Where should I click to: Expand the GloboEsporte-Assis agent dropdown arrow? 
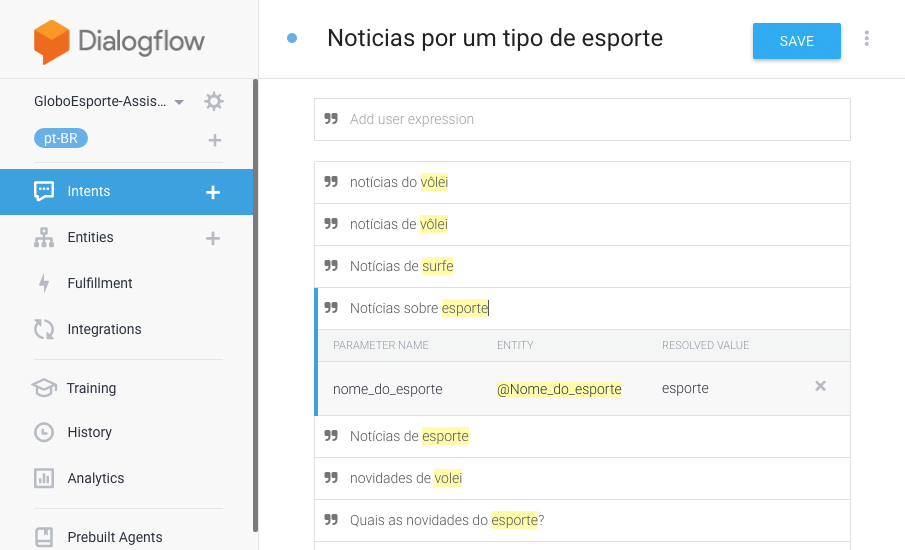coord(179,102)
